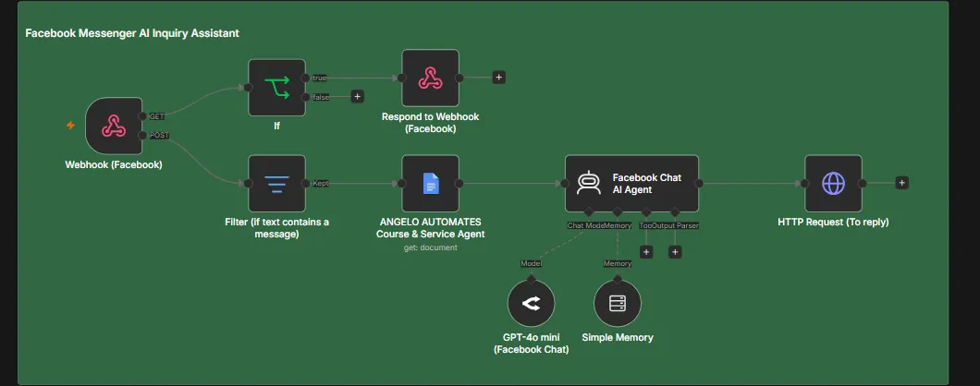Click the Memory connector above Simple Memory
980x386 pixels.
(618, 279)
